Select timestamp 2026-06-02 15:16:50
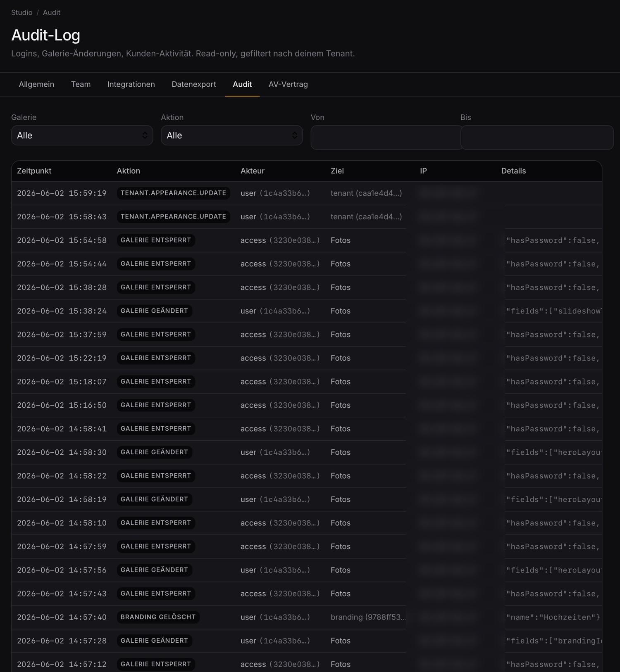Image resolution: width=620 pixels, height=672 pixels. coord(62,405)
